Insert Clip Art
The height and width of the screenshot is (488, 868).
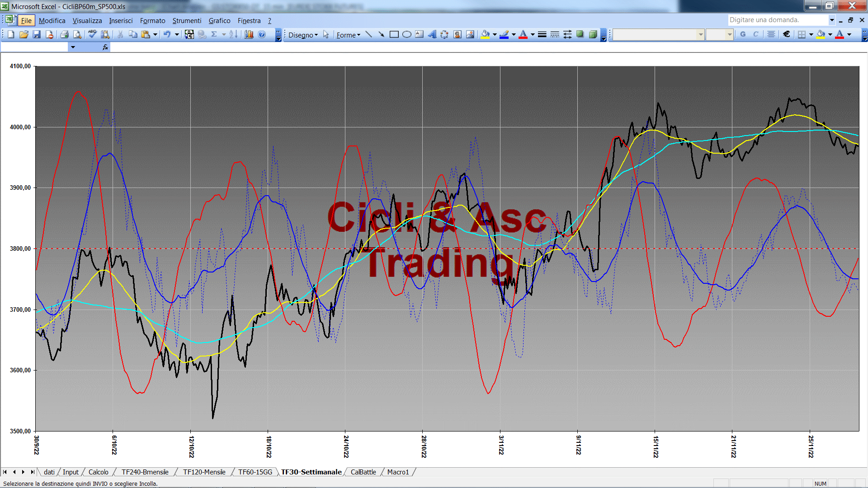pyautogui.click(x=458, y=34)
